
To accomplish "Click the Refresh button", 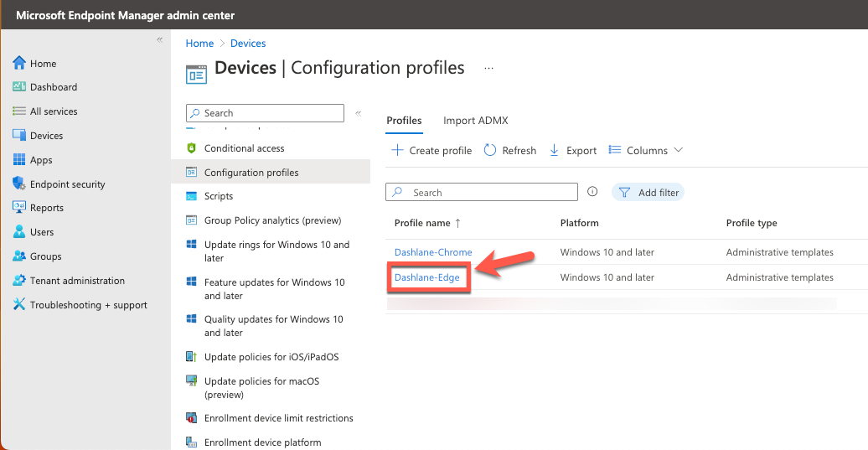I will tap(510, 150).
